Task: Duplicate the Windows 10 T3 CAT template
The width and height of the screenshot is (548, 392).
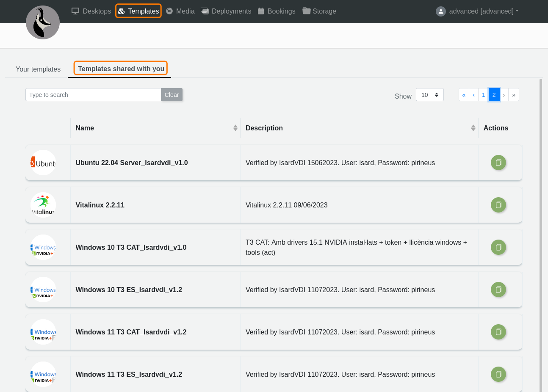Action: click(x=498, y=247)
